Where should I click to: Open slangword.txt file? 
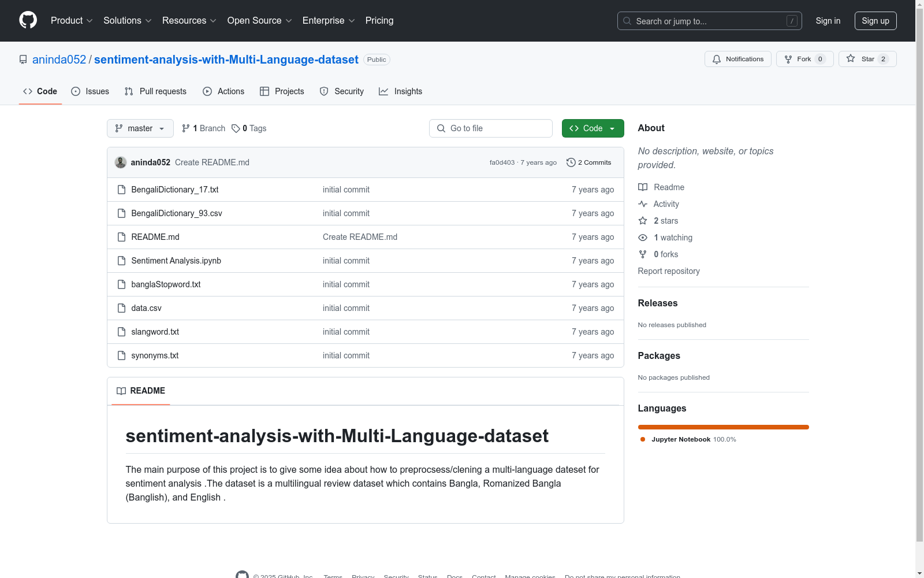(155, 332)
